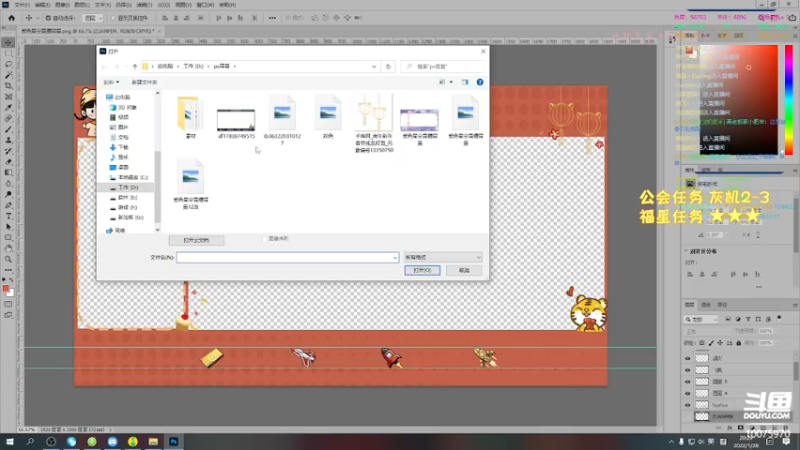The height and width of the screenshot is (450, 800).
Task: Select 工作 (D:) drive in dialog sidebar
Action: tap(127, 188)
